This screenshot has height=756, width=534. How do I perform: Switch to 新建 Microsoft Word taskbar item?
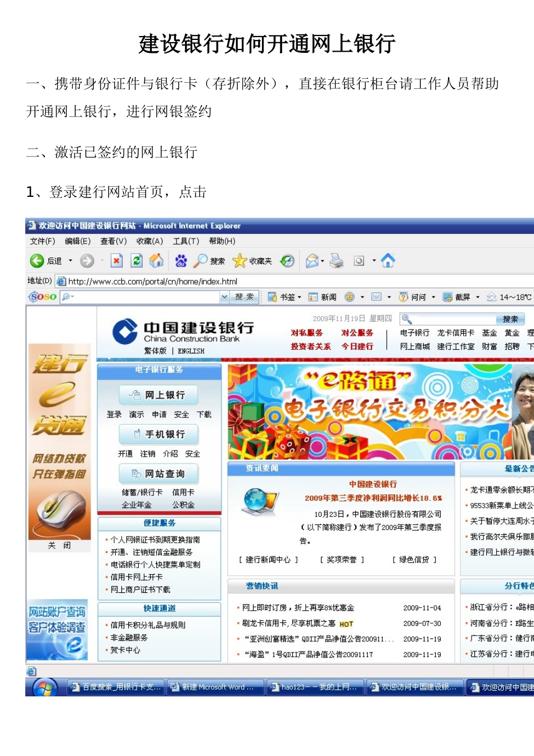pos(215,687)
